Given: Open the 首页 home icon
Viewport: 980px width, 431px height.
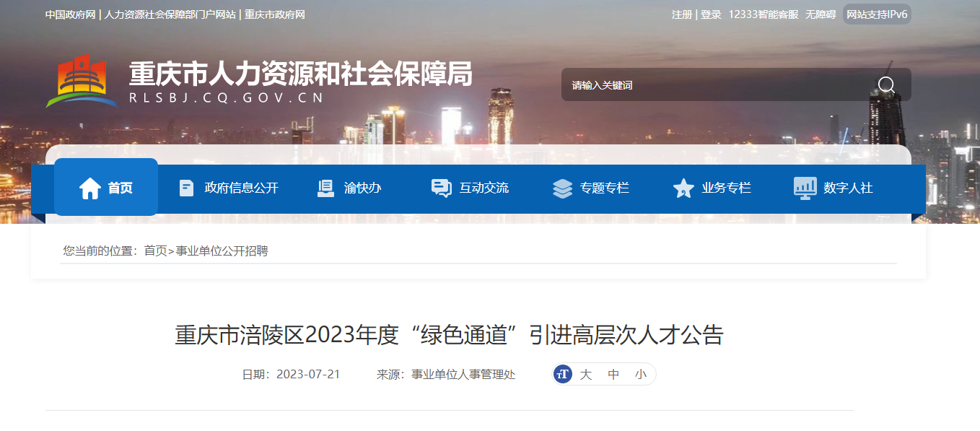Looking at the screenshot, I should pyautogui.click(x=90, y=188).
